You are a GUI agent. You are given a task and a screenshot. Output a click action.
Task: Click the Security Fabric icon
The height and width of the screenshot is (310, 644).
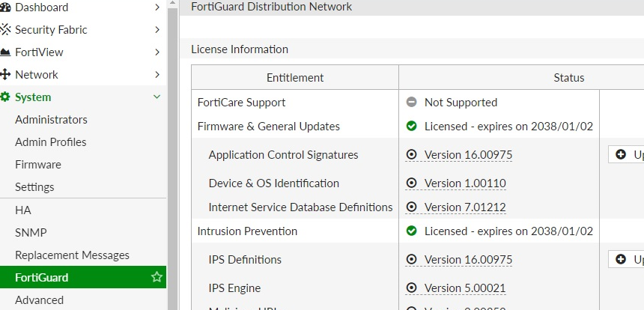[x=5, y=30]
